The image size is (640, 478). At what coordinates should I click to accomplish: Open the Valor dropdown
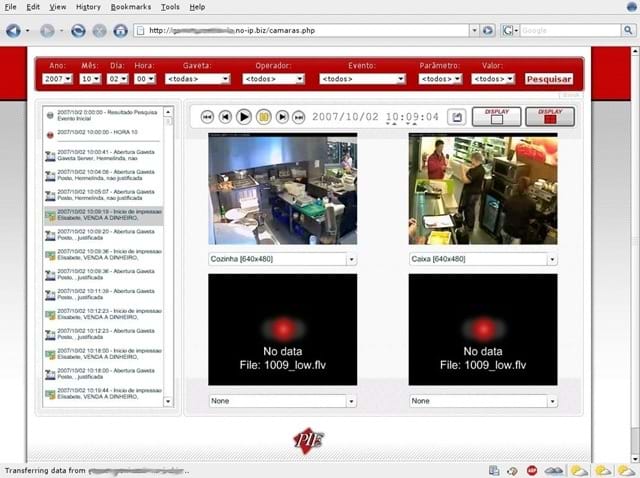493,79
